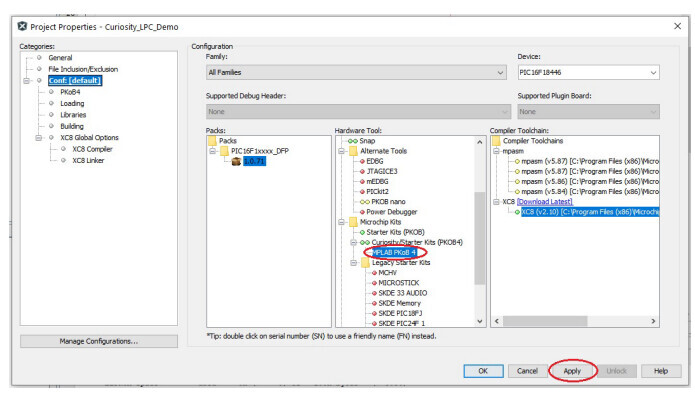Screen dimensions: 695x394
Task: Select mEDBG hardware tool
Action: pyautogui.click(x=377, y=181)
